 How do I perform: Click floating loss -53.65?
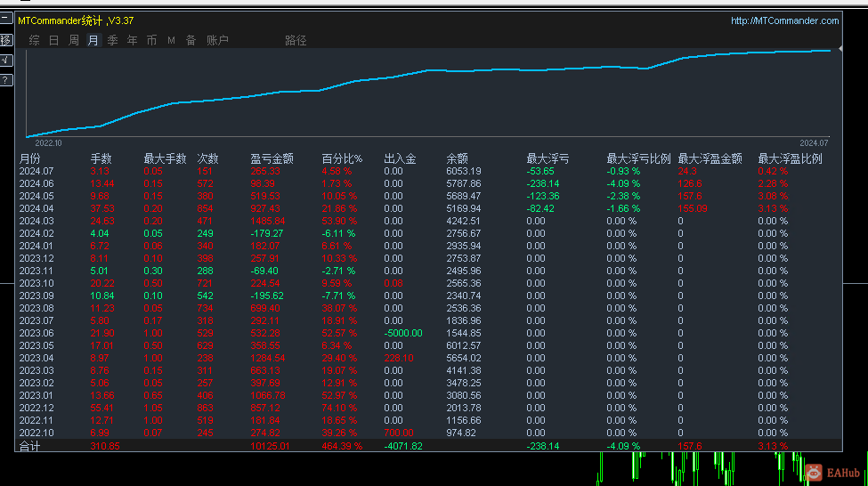[x=540, y=172]
